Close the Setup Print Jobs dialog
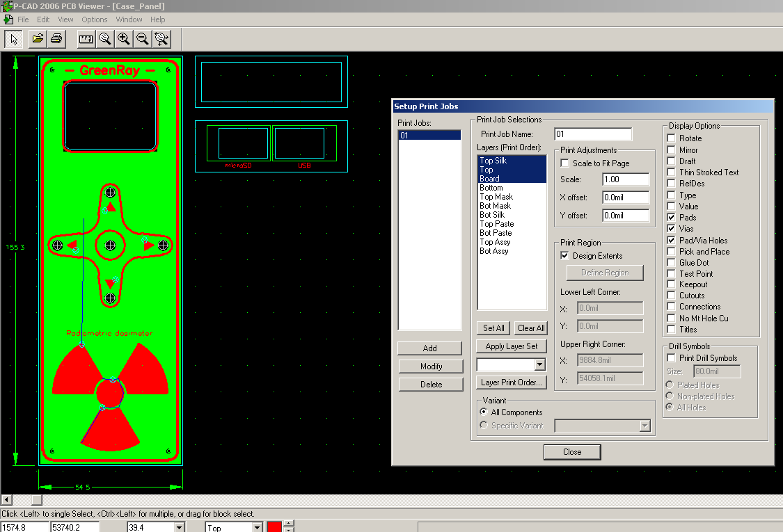Screen dimensions: 783x532 click(572, 451)
